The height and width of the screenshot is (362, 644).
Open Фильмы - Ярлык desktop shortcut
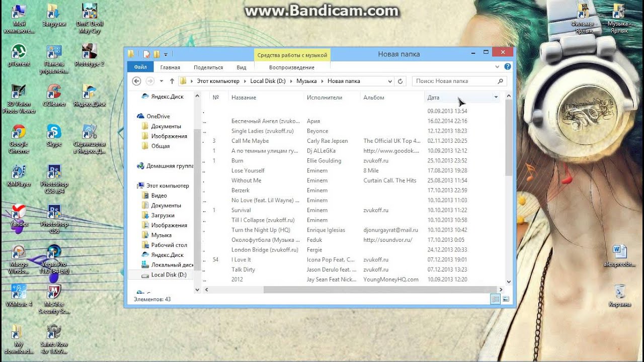(x=584, y=19)
